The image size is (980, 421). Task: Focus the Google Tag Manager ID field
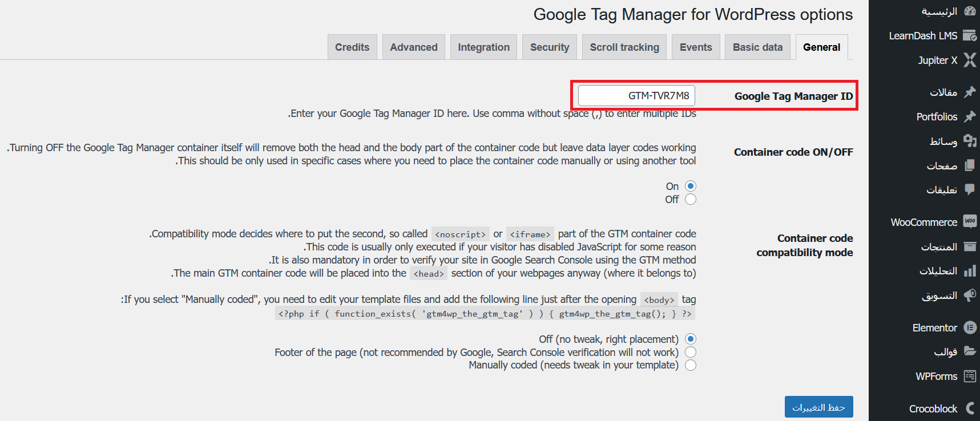click(636, 95)
